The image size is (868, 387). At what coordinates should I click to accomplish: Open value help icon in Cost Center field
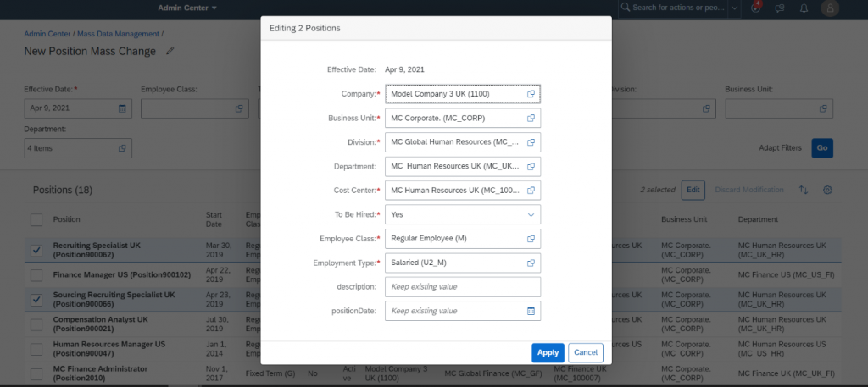click(x=531, y=191)
